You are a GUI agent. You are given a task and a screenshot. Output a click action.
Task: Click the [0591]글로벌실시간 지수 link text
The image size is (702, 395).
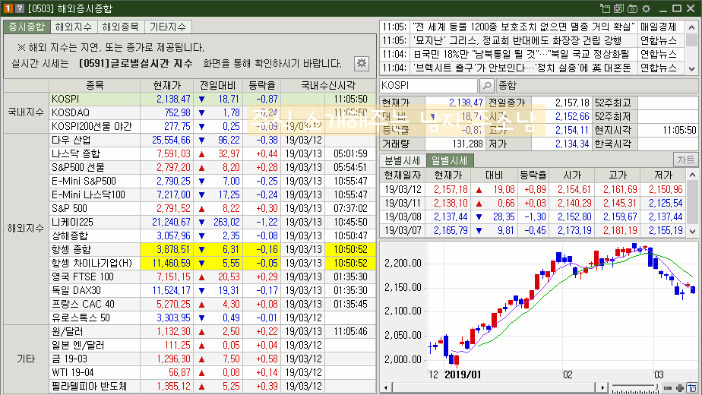(x=136, y=64)
